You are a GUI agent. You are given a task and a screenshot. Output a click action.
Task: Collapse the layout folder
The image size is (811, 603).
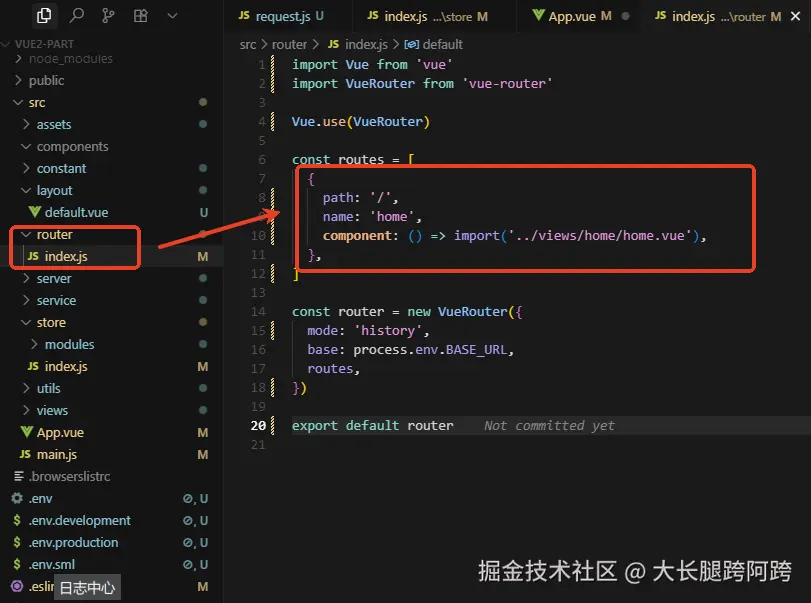(x=54, y=190)
